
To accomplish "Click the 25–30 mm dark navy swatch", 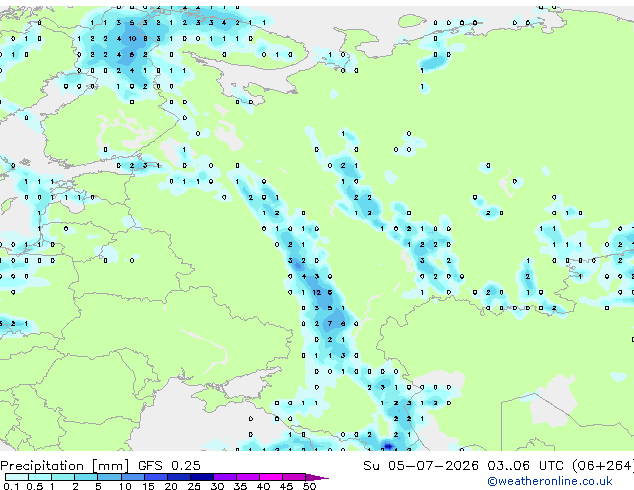I will (x=202, y=477).
